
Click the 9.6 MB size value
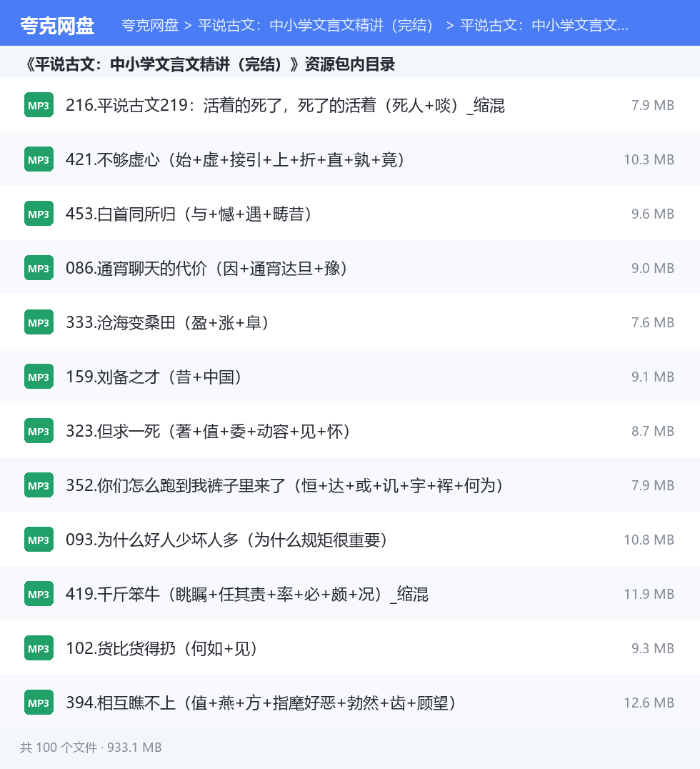pyautogui.click(x=652, y=214)
